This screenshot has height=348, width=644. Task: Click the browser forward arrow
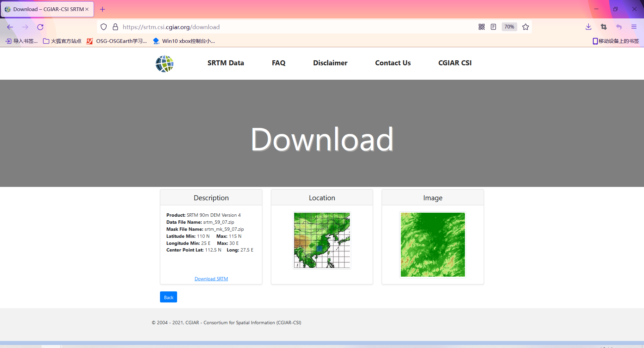click(25, 27)
